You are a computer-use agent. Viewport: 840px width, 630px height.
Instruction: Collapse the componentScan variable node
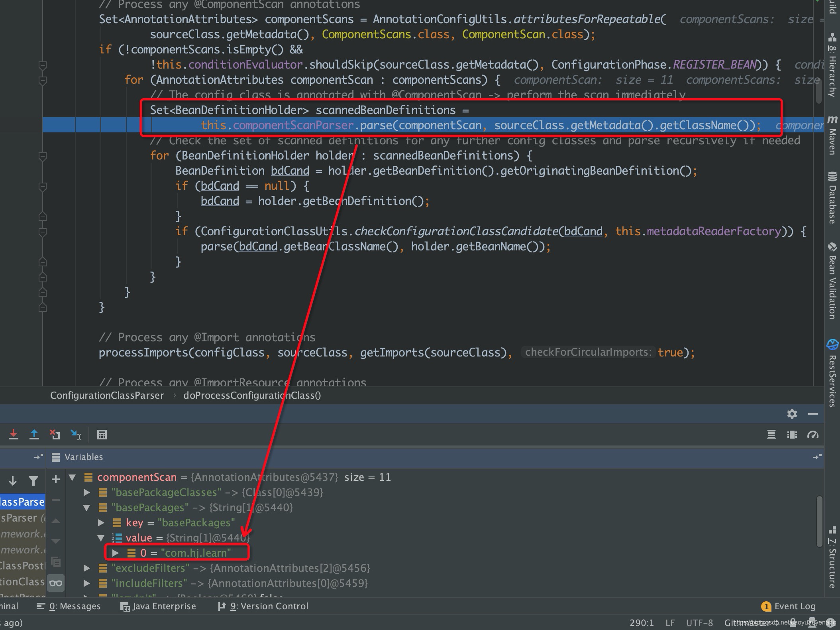coord(72,477)
